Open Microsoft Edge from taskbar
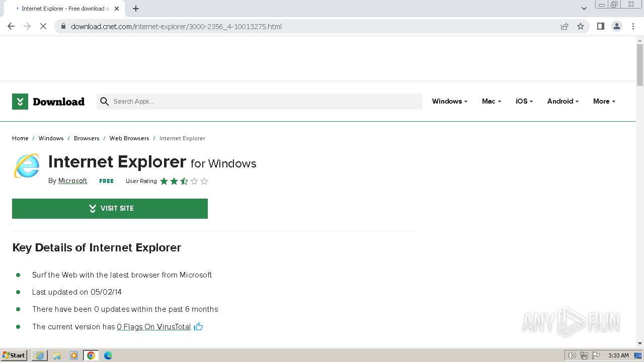Viewport: 644px width, 362px height. (x=108, y=355)
